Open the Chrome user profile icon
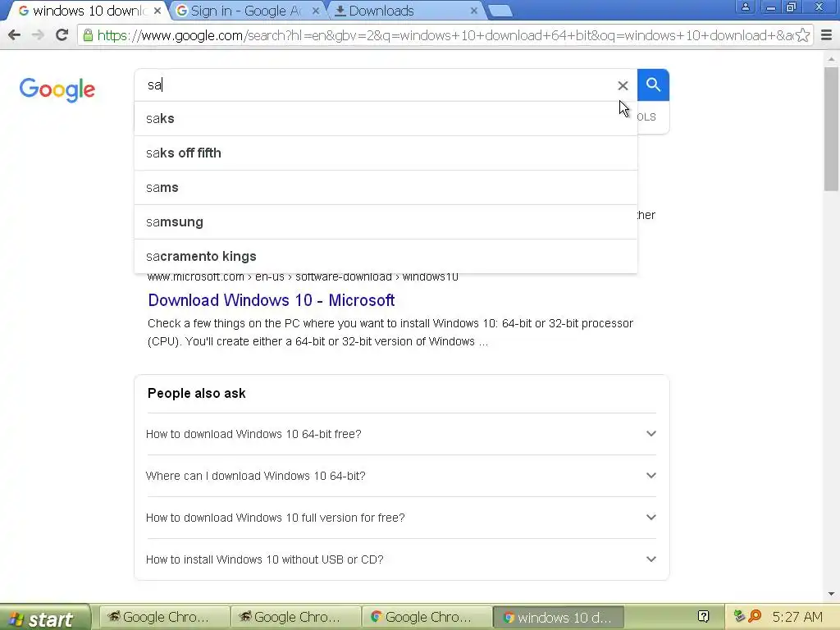This screenshot has height=630, width=840. 745,7
